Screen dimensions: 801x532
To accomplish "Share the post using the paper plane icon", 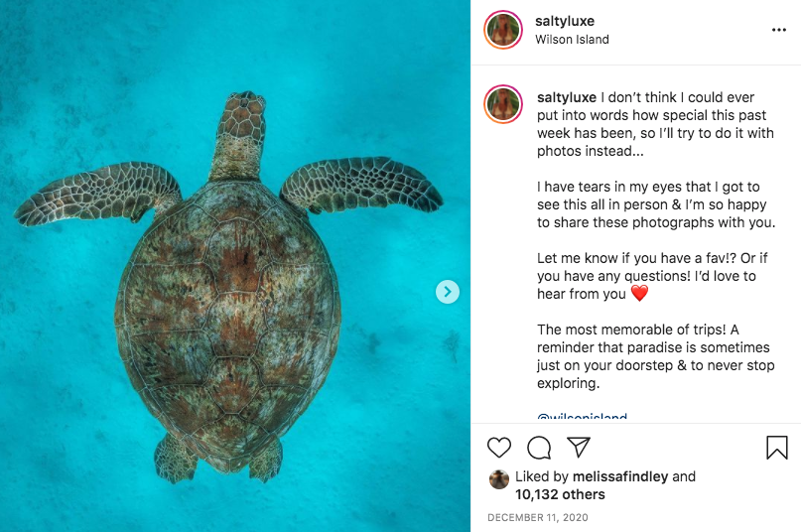I will (x=579, y=448).
